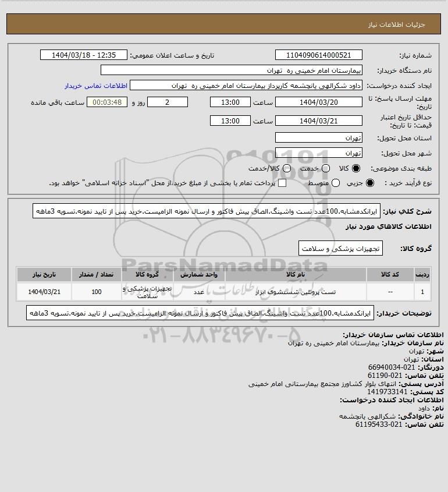
Task: Click the response deadline date 1404/03/20
Action: pyautogui.click(x=318, y=102)
